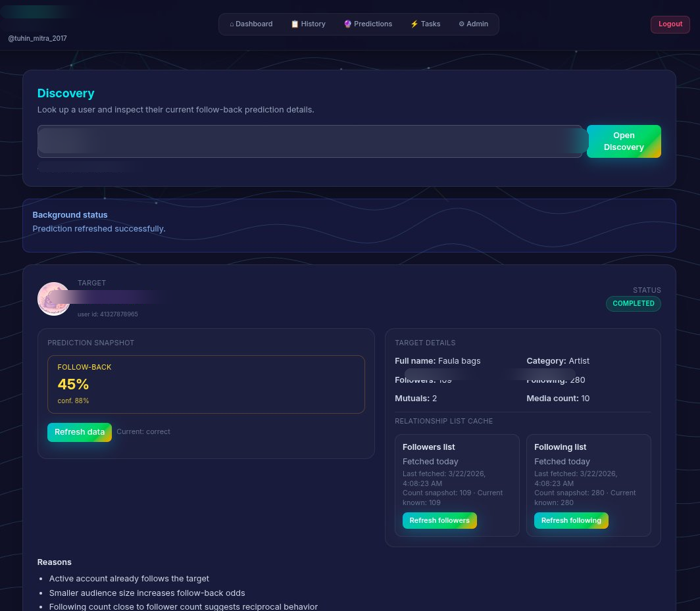This screenshot has height=611, width=700.
Task: Click the Followers list card title
Action: click(428, 447)
